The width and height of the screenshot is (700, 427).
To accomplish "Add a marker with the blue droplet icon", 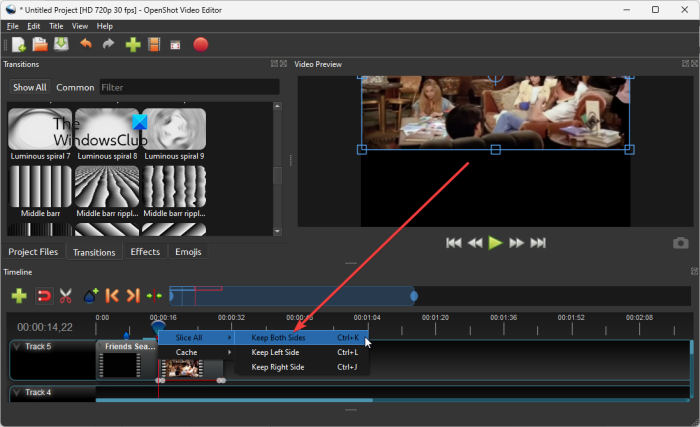I will [x=91, y=296].
